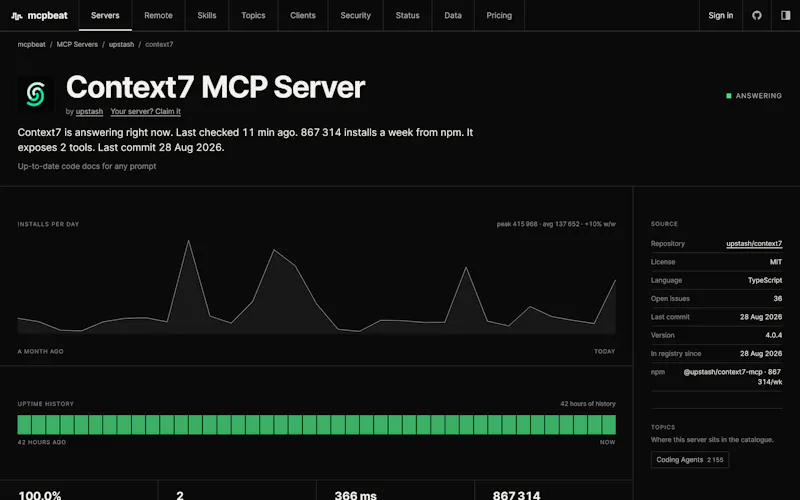Click the 867 314 installs stat at bottom

tap(516, 495)
